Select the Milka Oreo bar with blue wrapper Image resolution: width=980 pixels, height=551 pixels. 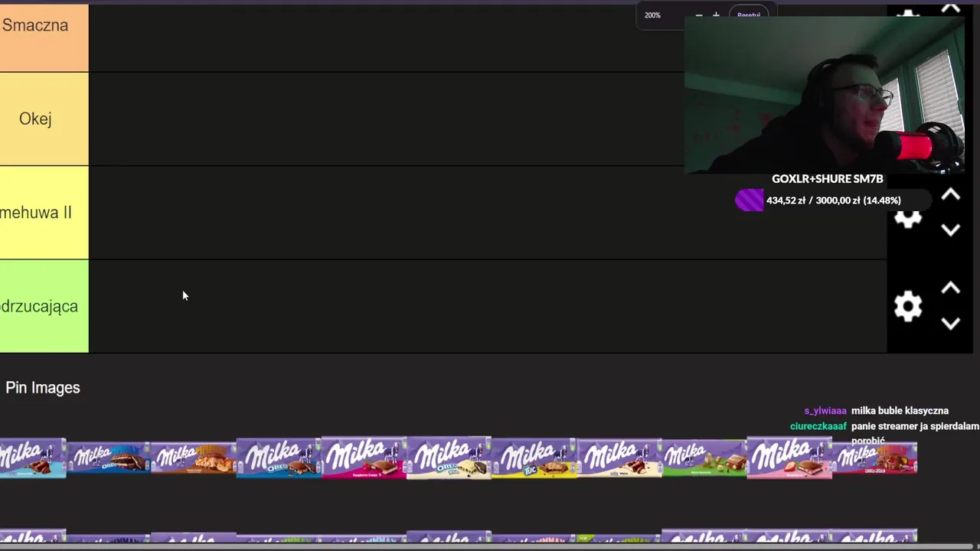[x=109, y=458]
